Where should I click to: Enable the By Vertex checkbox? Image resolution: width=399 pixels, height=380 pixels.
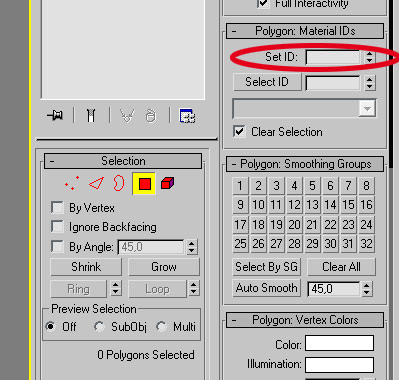point(57,207)
